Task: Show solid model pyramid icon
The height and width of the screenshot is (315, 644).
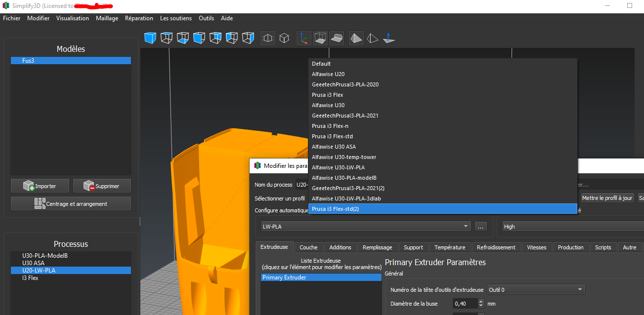Action: [356, 38]
